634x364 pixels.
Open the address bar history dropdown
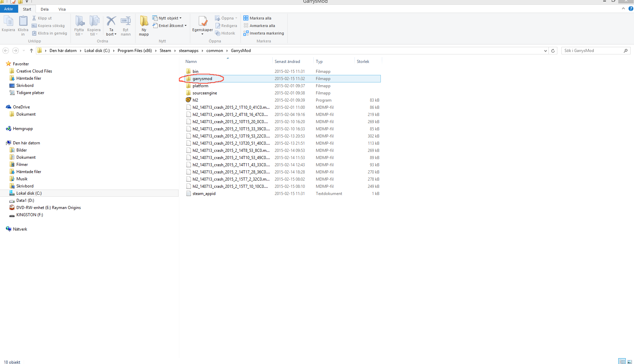pos(545,51)
